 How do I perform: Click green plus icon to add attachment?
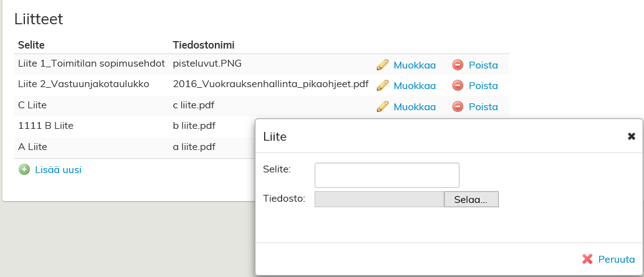[24, 169]
